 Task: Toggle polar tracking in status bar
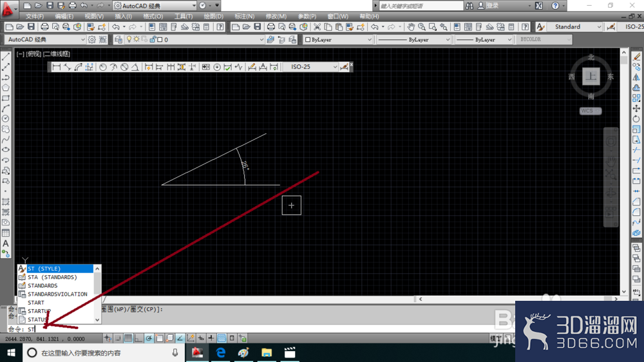click(x=149, y=338)
